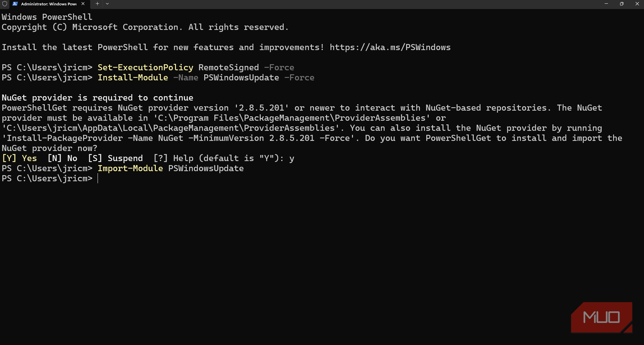This screenshot has height=345, width=644.
Task: Click the [S] Suspend option text
Action: pos(115,158)
